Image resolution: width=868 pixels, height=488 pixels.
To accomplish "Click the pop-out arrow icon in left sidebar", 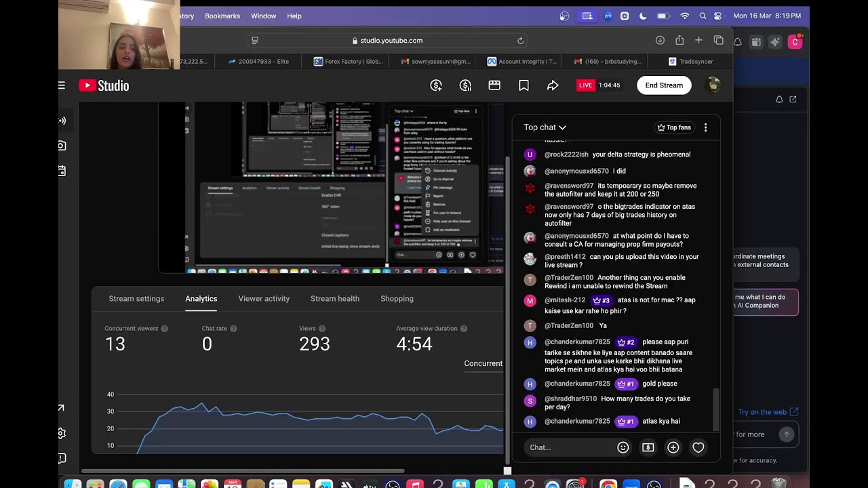I will pos(62,408).
